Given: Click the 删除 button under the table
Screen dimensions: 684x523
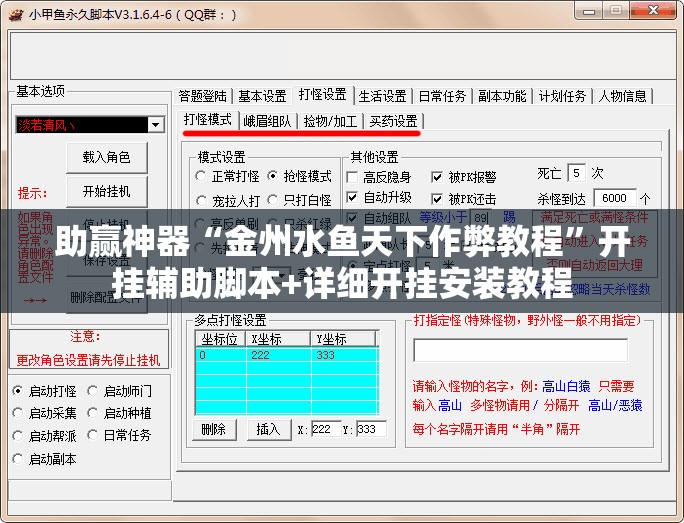Looking at the screenshot, I should (x=214, y=429).
